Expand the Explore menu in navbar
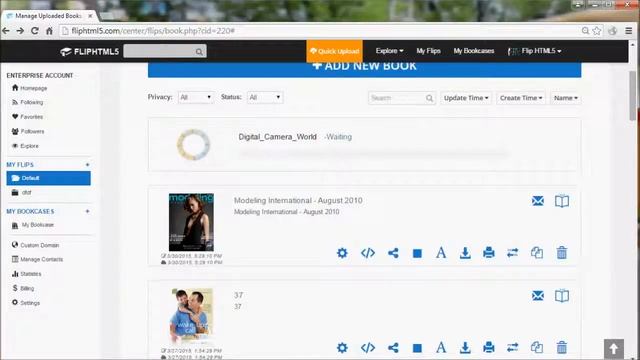 click(389, 51)
